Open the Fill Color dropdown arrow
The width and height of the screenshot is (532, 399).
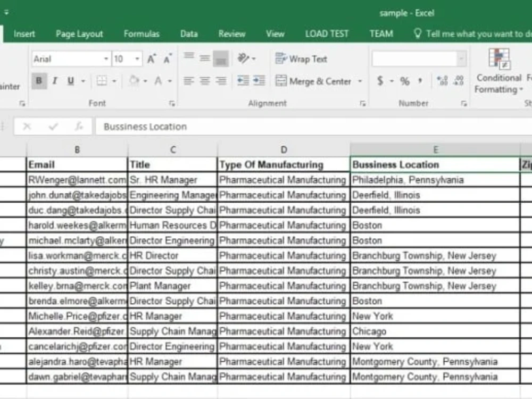coord(145,81)
